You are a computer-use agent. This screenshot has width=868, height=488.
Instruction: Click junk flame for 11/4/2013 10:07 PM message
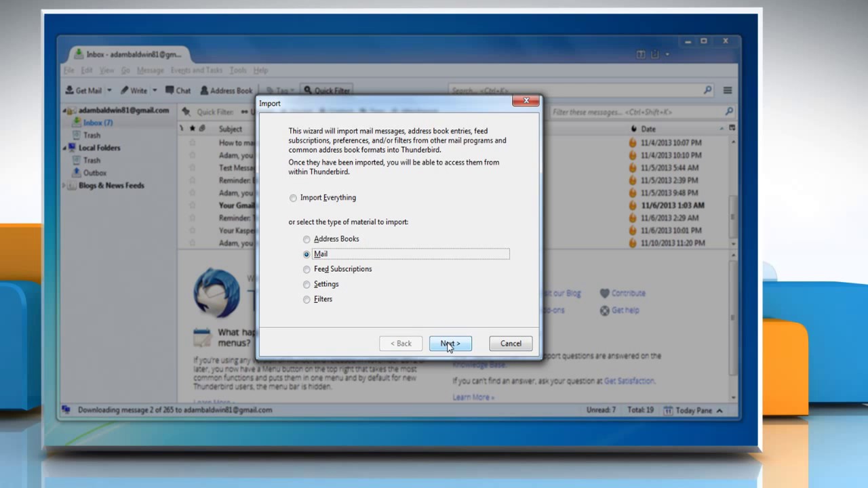pyautogui.click(x=633, y=143)
